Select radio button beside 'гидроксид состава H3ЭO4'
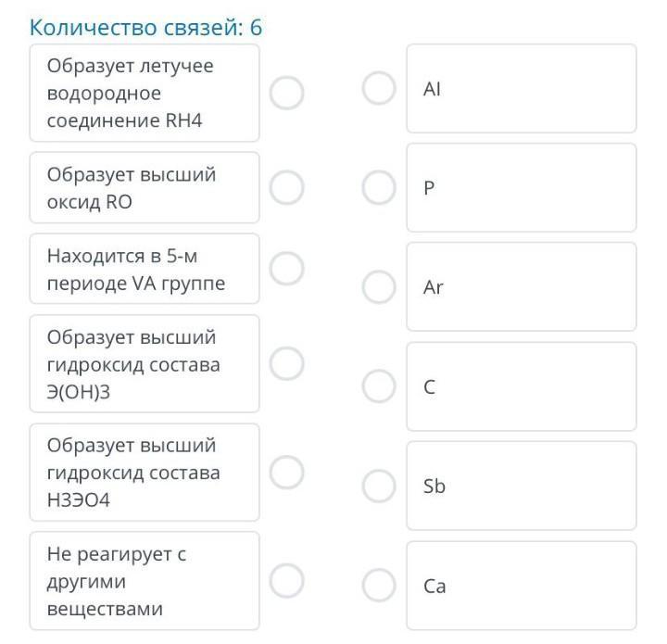 tap(286, 472)
